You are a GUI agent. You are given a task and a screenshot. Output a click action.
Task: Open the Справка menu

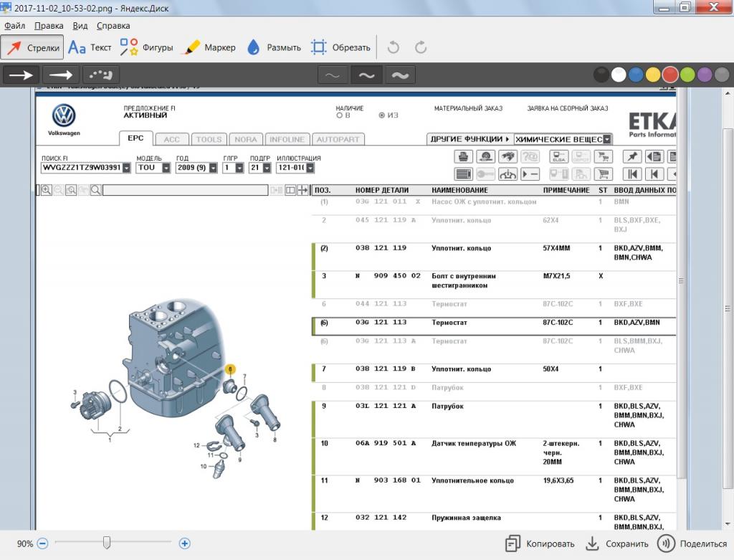click(113, 26)
